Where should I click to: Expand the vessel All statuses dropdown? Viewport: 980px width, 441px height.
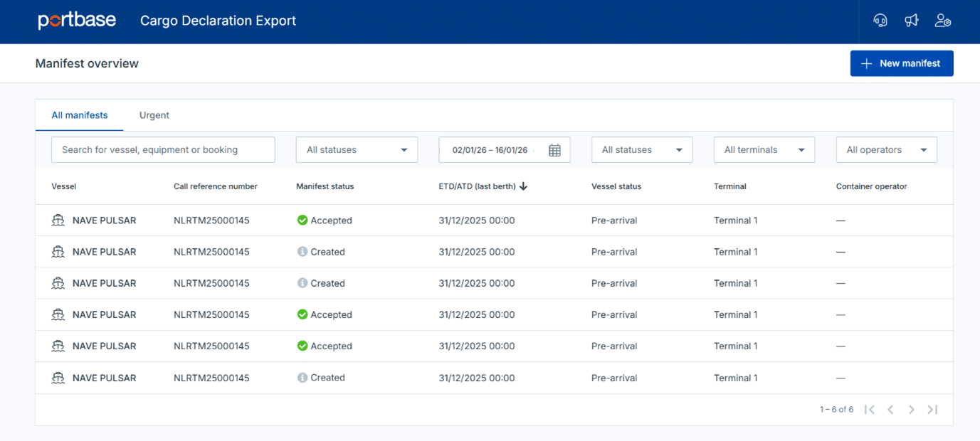tap(641, 150)
